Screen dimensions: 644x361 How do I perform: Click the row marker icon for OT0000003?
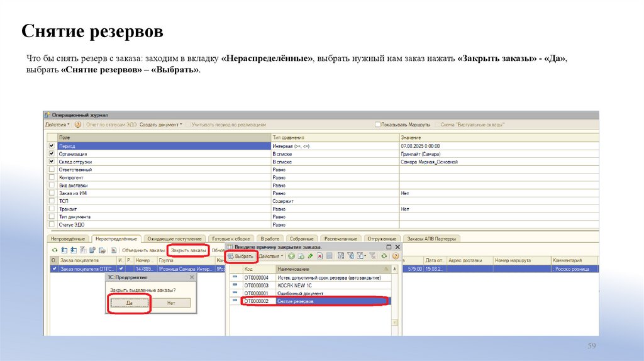pyautogui.click(x=235, y=285)
